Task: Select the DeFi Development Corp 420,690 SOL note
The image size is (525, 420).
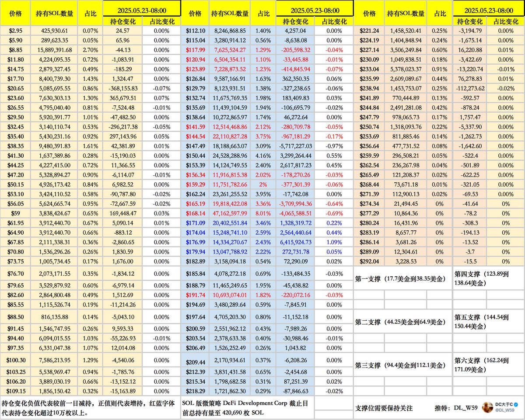Action: [247, 408]
